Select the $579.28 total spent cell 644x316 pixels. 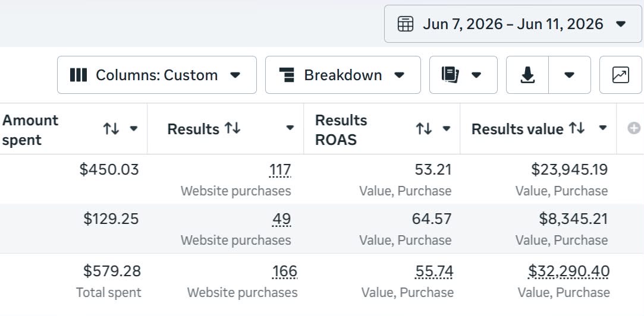(x=112, y=271)
